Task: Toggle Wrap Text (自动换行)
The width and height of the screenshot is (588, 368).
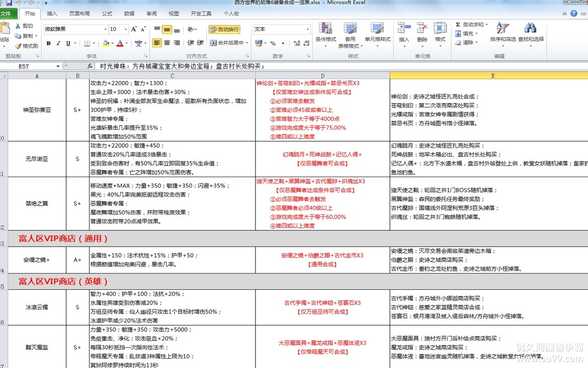Action: pyautogui.click(x=224, y=29)
